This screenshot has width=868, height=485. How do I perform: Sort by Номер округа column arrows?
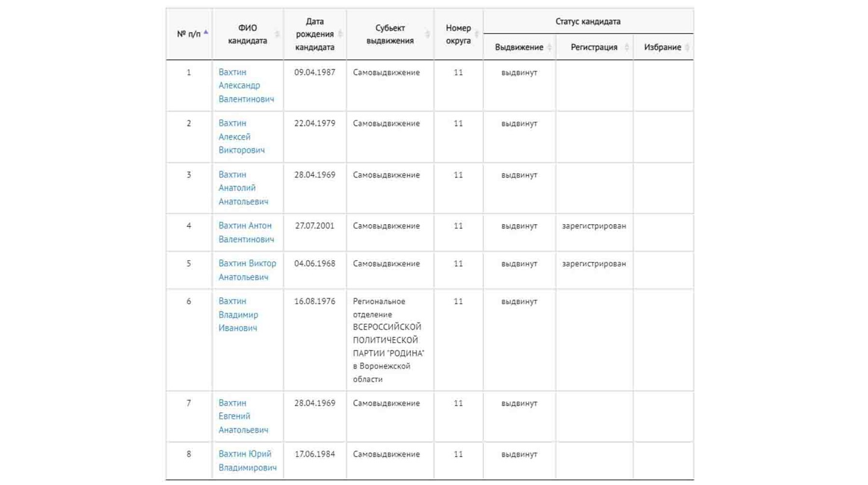coord(477,34)
